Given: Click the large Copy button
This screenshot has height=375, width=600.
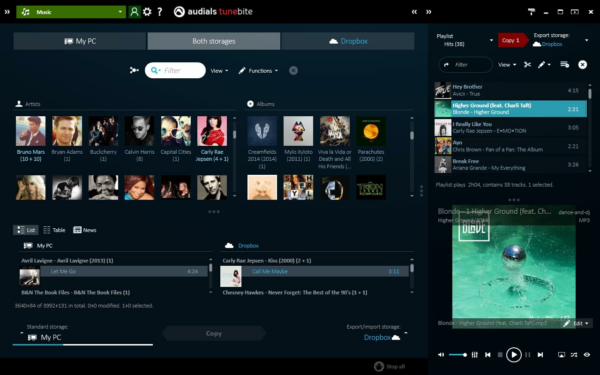Looking at the screenshot, I should coord(214,334).
